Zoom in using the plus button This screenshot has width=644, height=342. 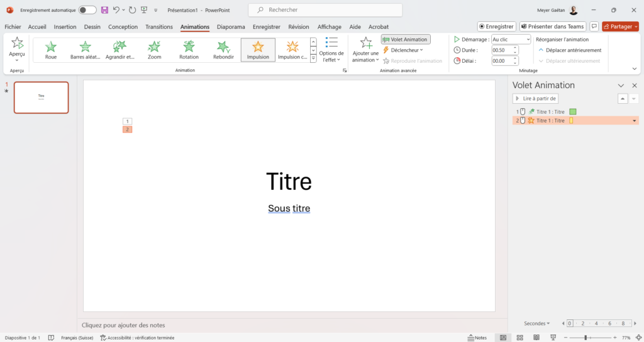pos(615,338)
